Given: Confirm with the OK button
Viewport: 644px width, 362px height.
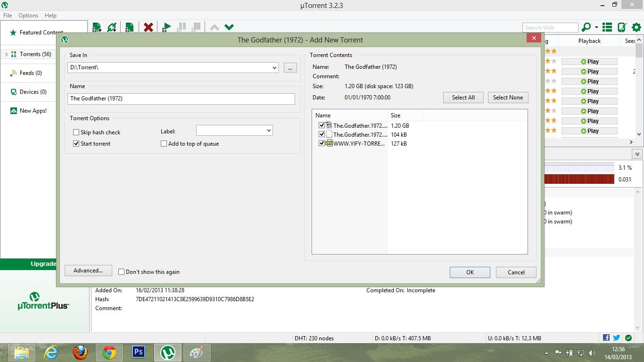Looking at the screenshot, I should pyautogui.click(x=470, y=272).
